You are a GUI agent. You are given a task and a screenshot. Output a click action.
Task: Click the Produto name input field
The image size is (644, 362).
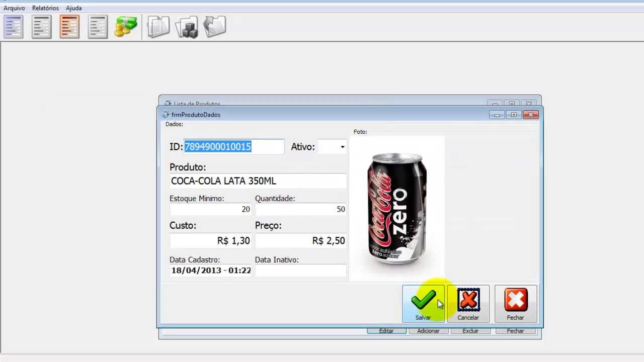coord(258,181)
